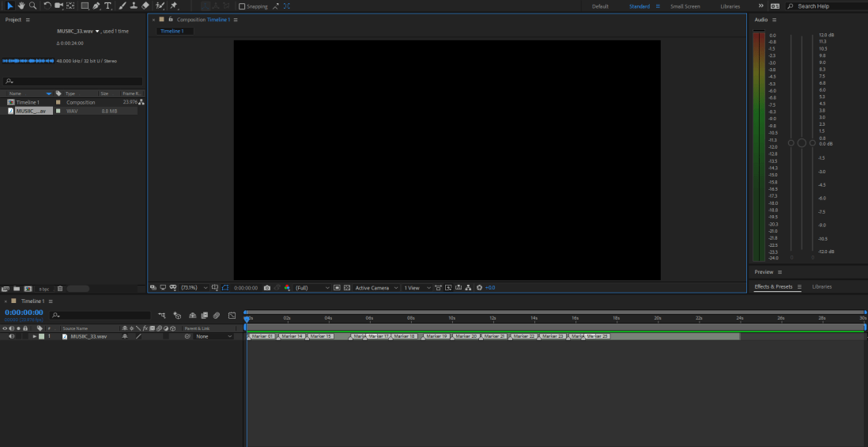The image size is (868, 447).
Task: Switch to the Default workspace
Action: (x=600, y=6)
